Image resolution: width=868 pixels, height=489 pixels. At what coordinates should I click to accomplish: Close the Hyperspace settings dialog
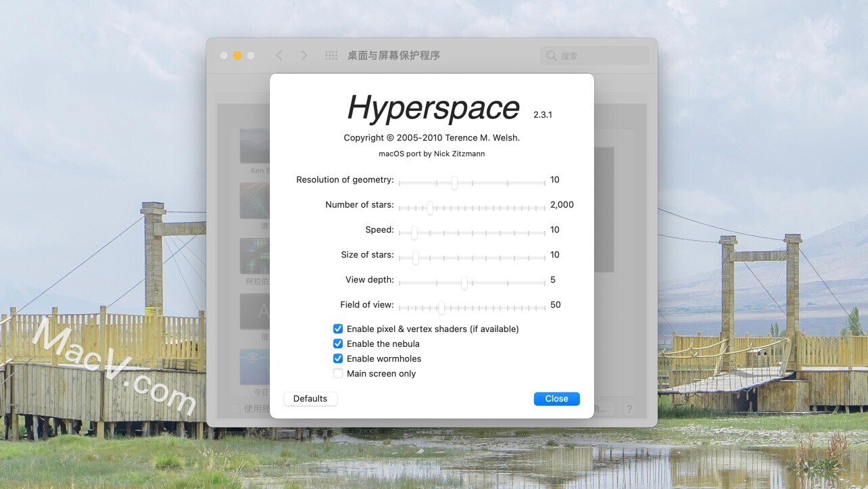click(556, 398)
